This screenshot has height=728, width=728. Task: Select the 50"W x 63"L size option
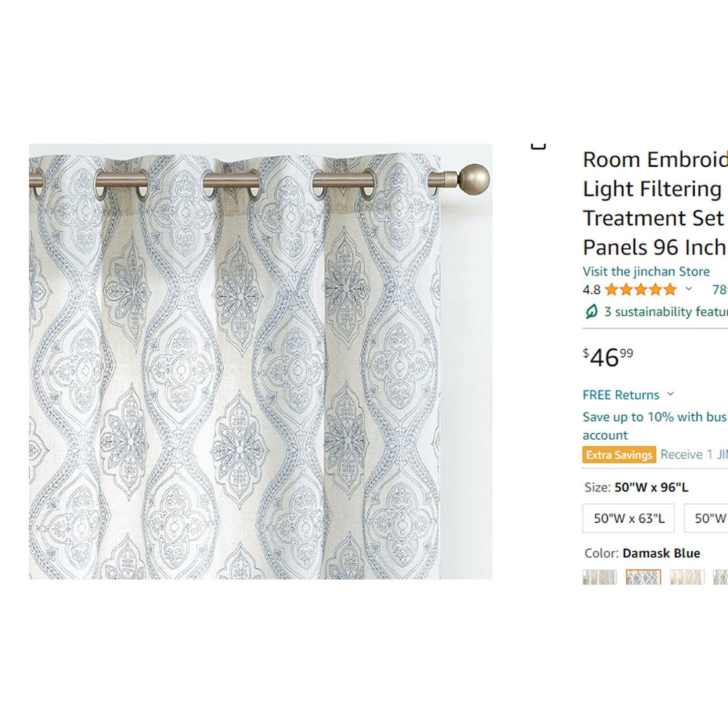[628, 518]
